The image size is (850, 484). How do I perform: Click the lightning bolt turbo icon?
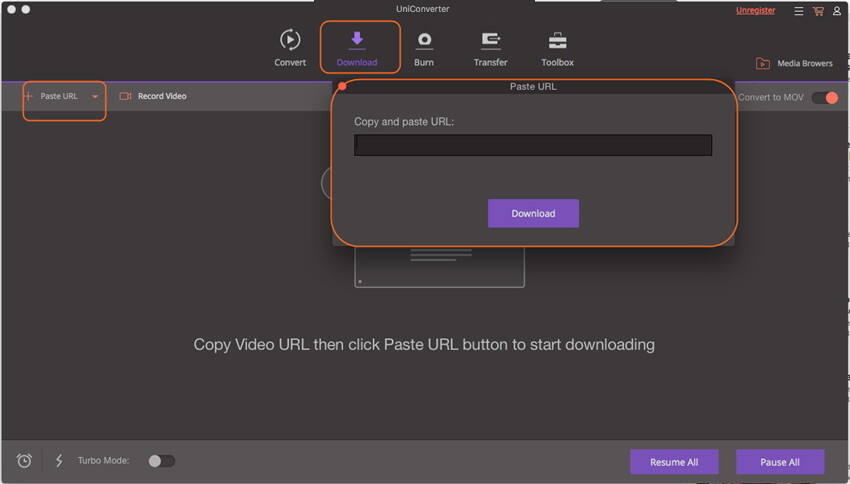click(x=59, y=461)
